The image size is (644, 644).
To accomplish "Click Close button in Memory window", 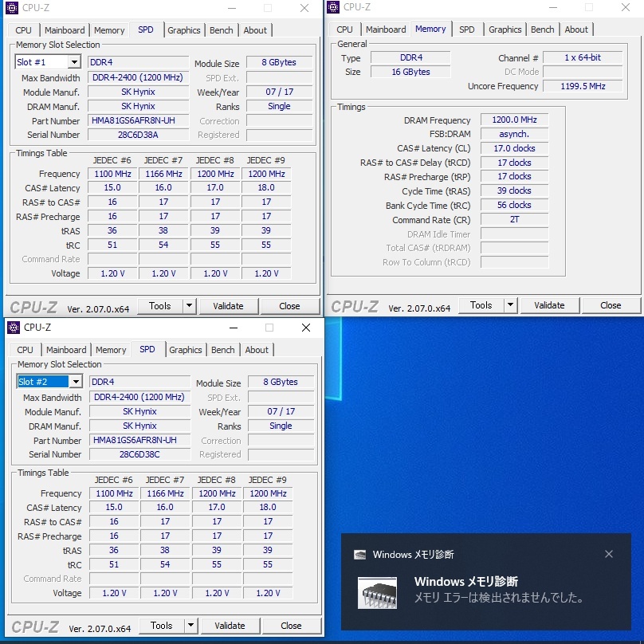I will (x=611, y=305).
